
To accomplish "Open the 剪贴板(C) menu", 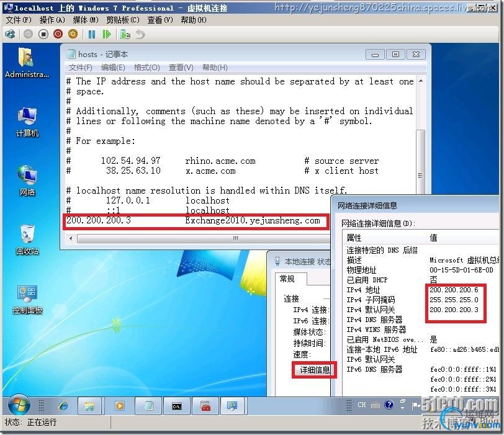I will (123, 20).
